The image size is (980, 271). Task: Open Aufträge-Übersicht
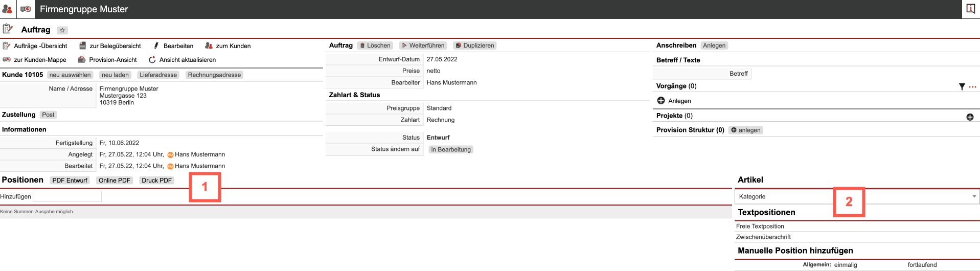tap(35, 46)
